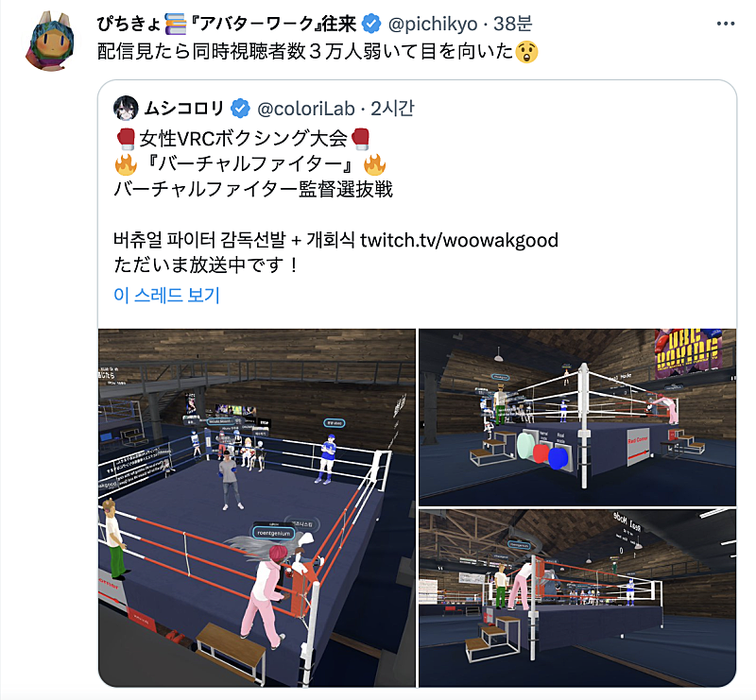Open the bottom-right ring stairs image
Image resolution: width=756 pixels, height=700 pixels.
click(x=577, y=598)
